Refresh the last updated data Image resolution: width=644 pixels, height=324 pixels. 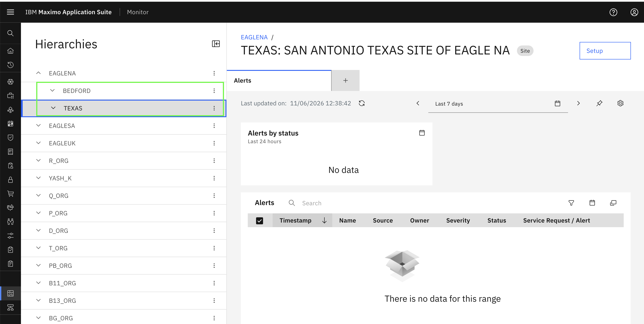(x=362, y=103)
